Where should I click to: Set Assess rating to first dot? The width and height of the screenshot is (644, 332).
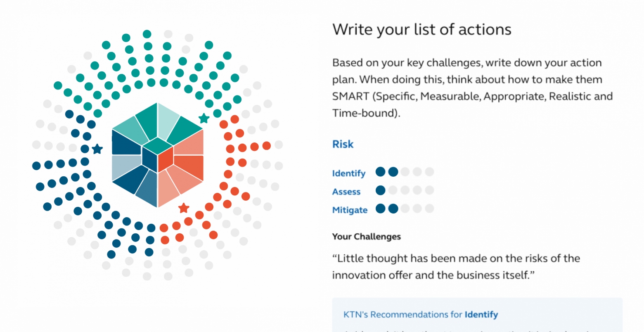click(x=380, y=190)
